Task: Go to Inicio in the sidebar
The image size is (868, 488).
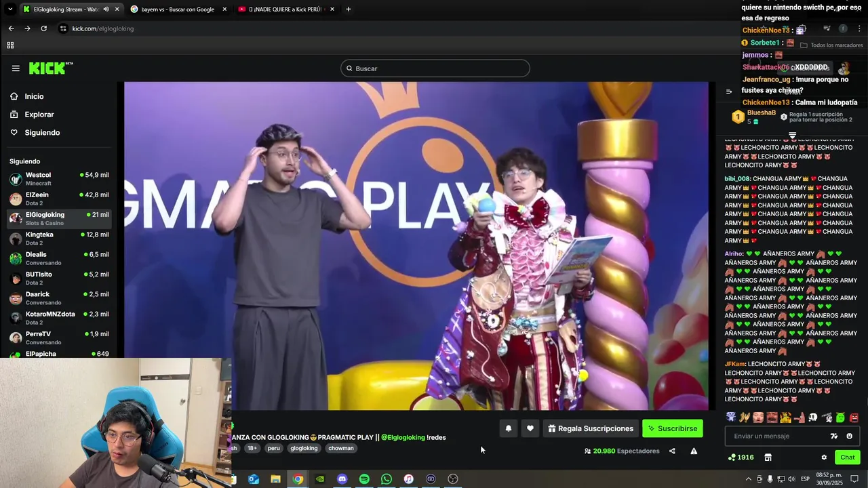Action: click(34, 96)
